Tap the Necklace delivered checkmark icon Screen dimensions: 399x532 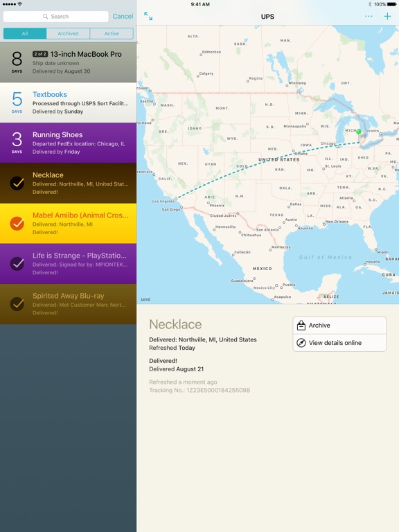(17, 183)
